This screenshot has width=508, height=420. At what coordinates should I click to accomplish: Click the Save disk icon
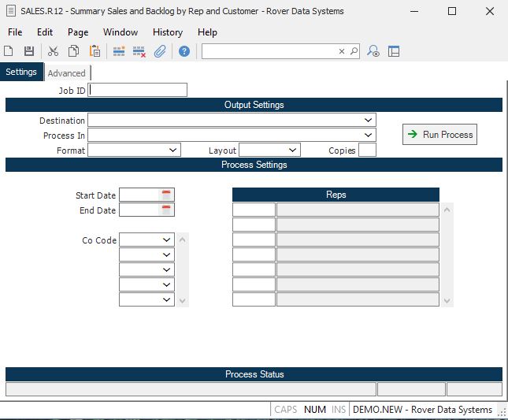pyautogui.click(x=29, y=51)
